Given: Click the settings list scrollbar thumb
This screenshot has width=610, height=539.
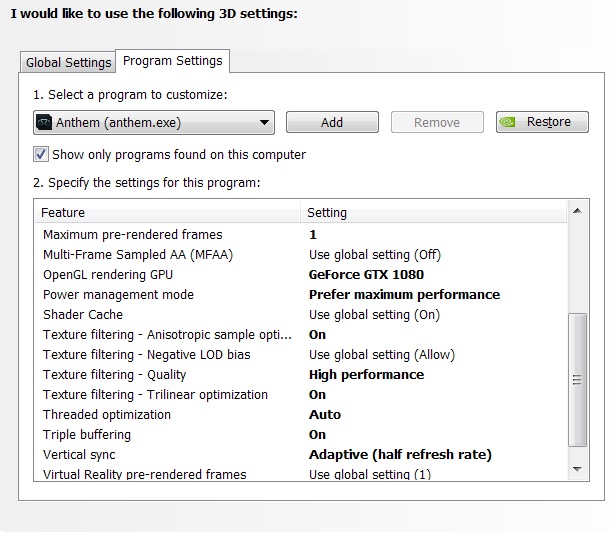Looking at the screenshot, I should coord(577,379).
